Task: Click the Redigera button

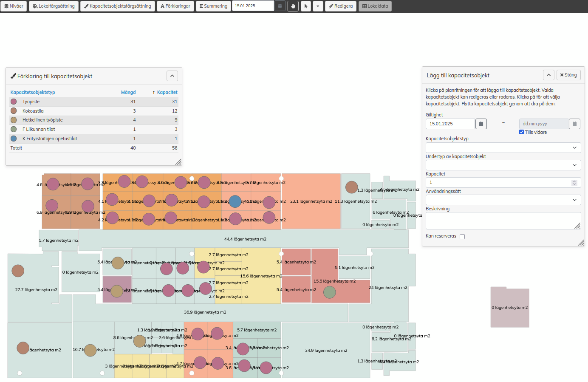Action: click(x=341, y=6)
